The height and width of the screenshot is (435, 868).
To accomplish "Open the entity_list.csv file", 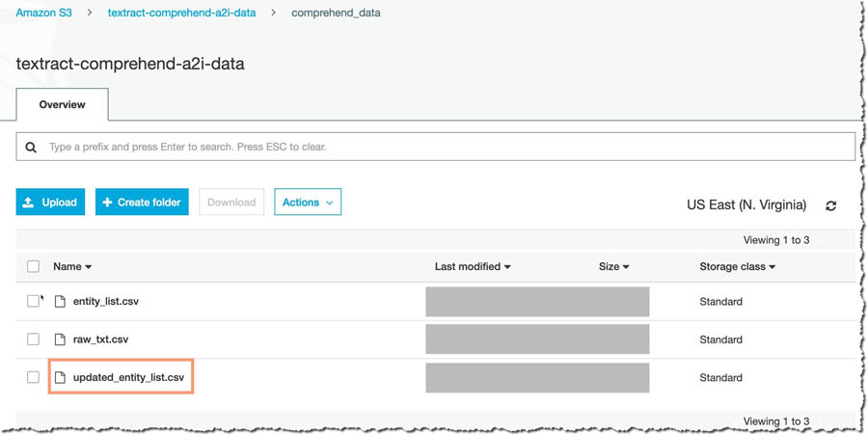I will coord(106,302).
